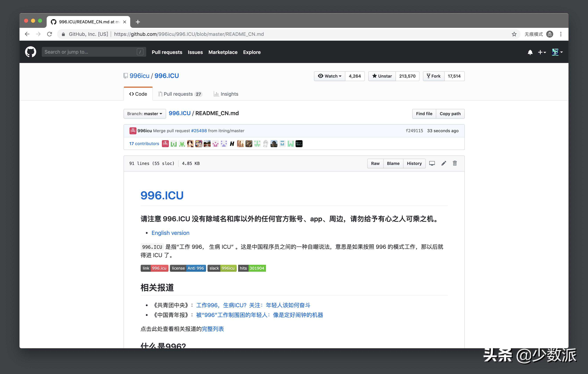Click the Raw button

click(375, 164)
